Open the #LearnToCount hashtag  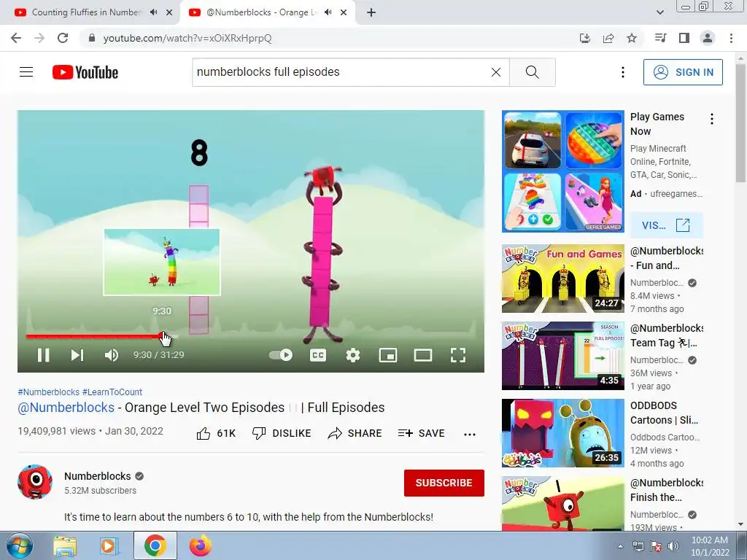tap(112, 392)
